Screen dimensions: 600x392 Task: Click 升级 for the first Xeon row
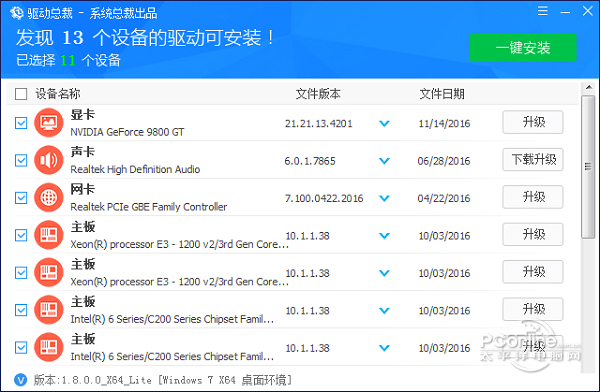click(533, 234)
